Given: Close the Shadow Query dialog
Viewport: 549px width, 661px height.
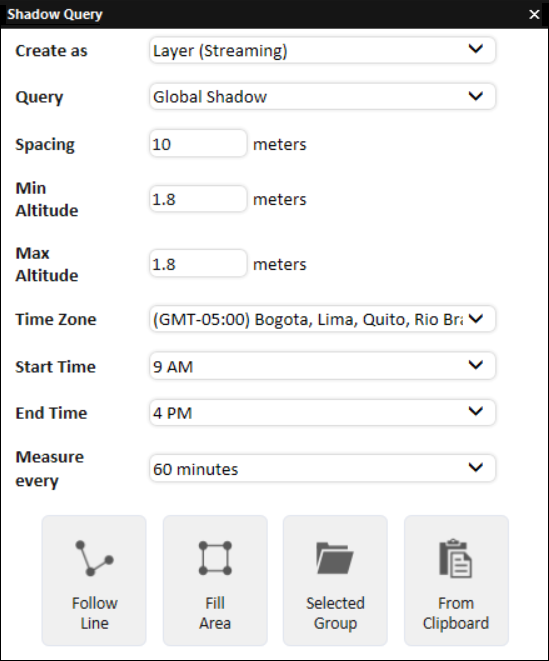Looking at the screenshot, I should tap(534, 14).
